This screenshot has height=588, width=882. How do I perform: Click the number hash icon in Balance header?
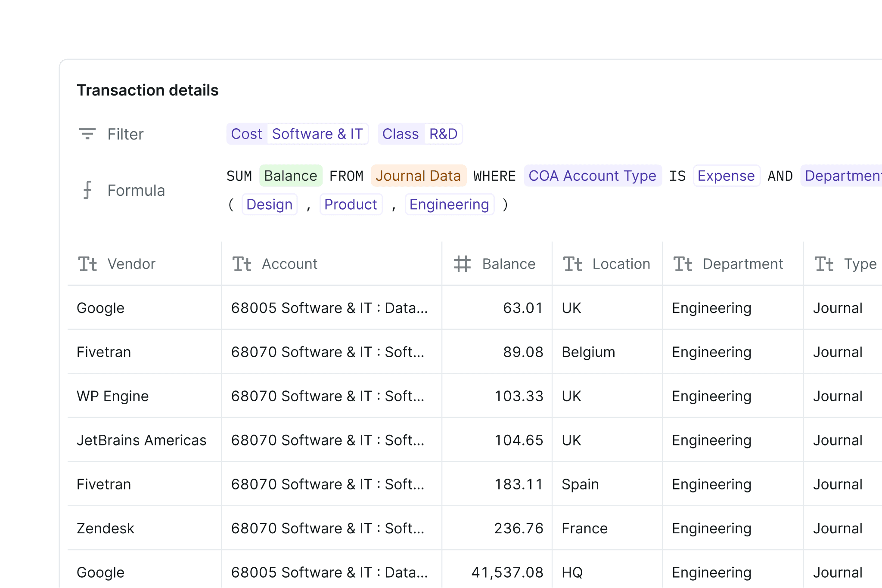(462, 264)
